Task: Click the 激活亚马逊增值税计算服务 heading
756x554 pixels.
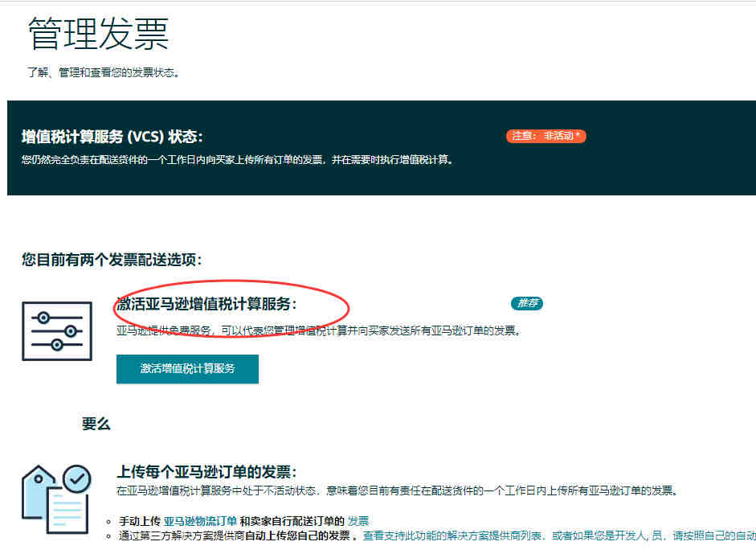Action: [206, 304]
